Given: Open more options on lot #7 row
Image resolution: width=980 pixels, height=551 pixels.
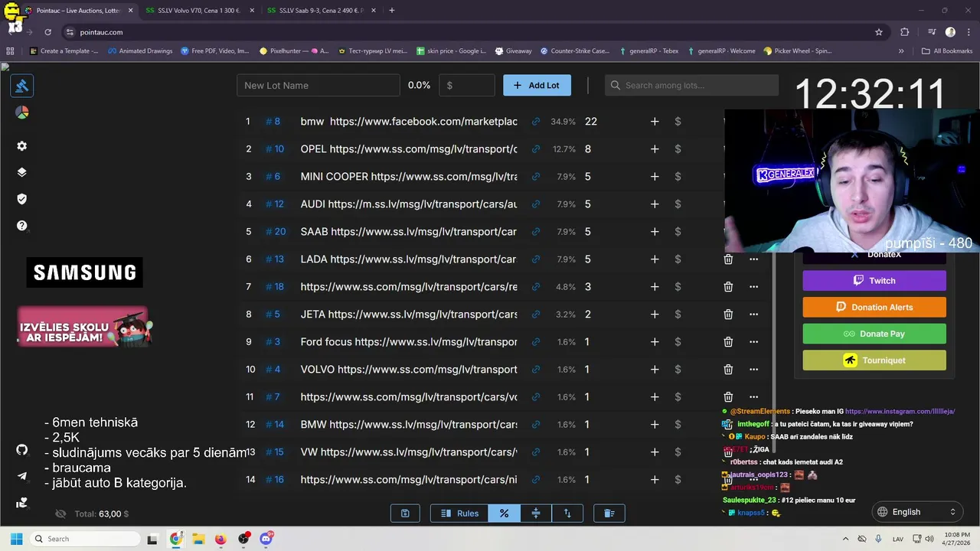Looking at the screenshot, I should (753, 396).
